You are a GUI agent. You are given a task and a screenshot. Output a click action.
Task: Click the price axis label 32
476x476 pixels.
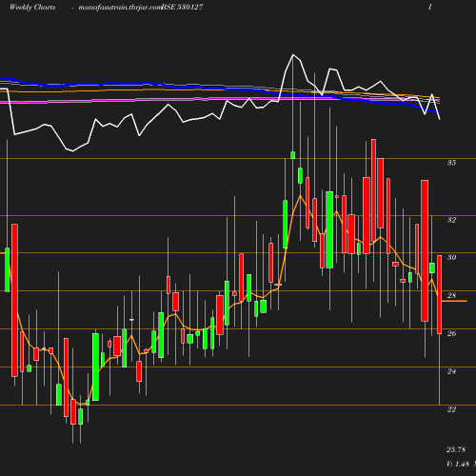[451, 220]
